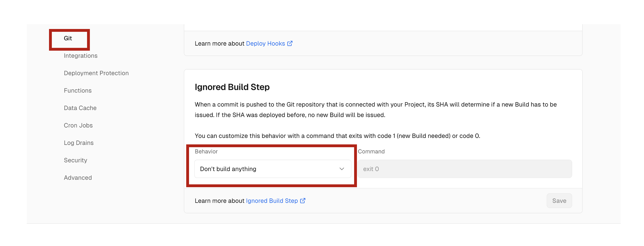
Task: Click the Command field label
Action: 371,152
